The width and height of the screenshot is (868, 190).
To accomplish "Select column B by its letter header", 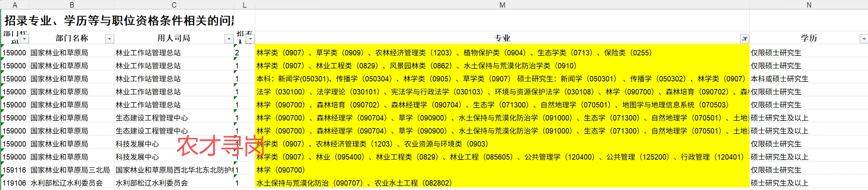I will pos(72,5).
